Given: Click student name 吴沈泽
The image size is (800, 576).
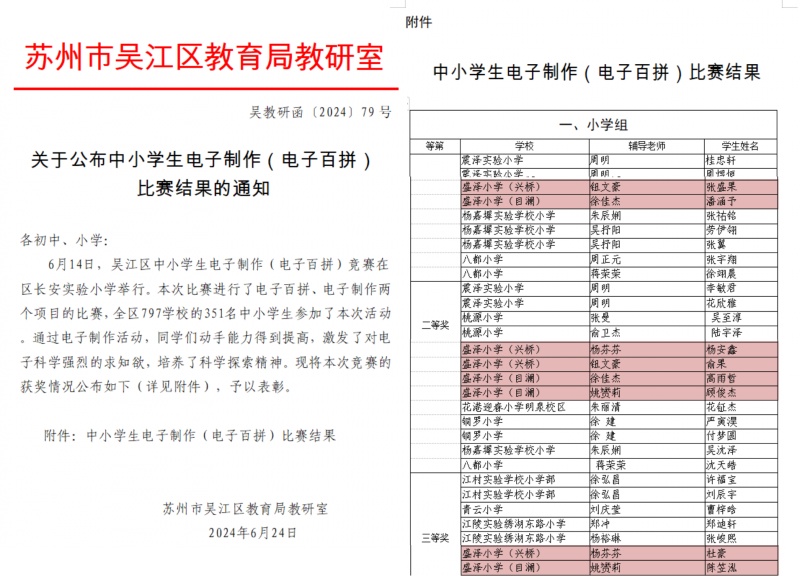Looking at the screenshot, I should click(721, 450).
